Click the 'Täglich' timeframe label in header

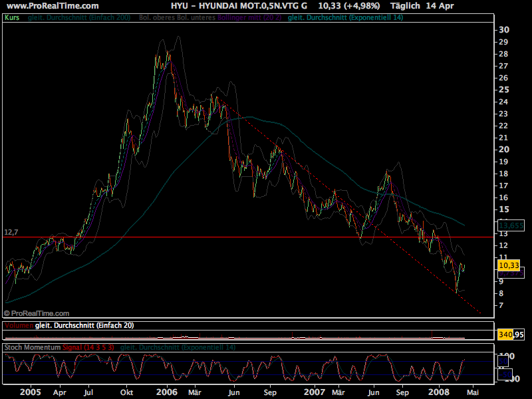point(404,5)
